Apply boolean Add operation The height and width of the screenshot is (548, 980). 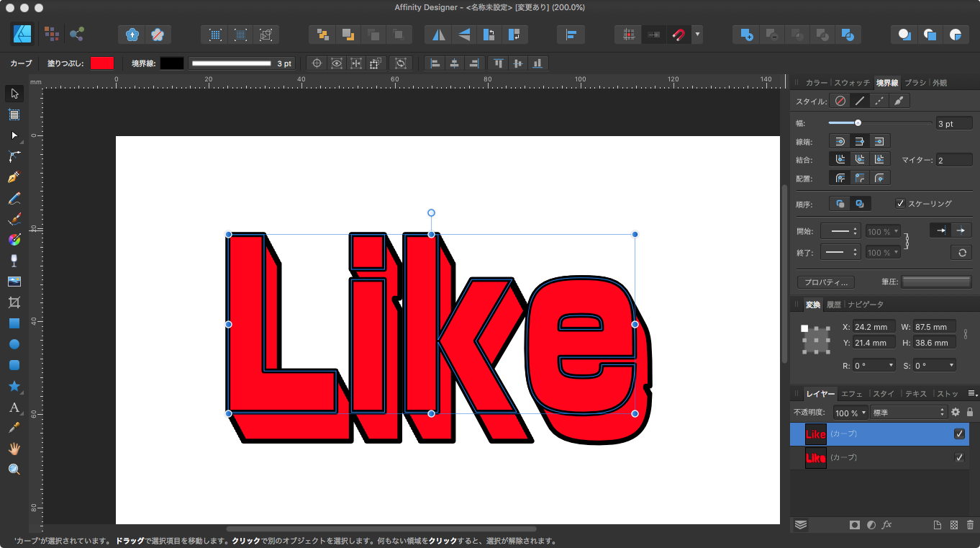(x=748, y=35)
